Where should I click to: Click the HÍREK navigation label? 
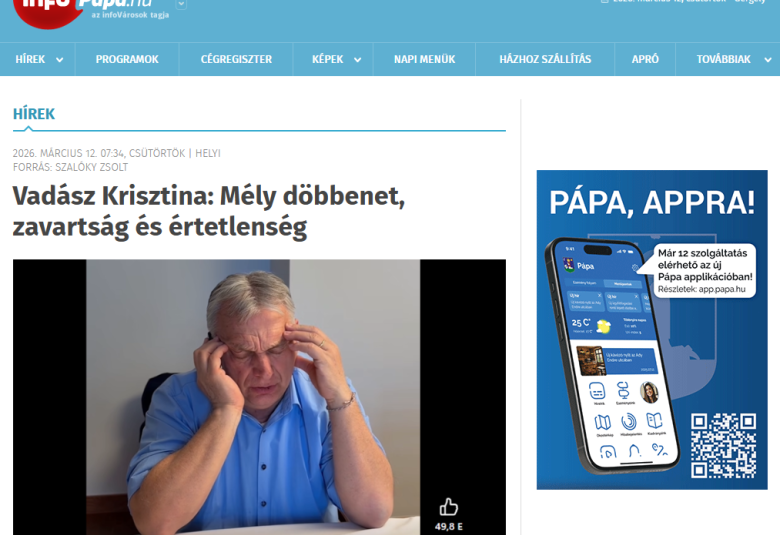click(x=30, y=59)
